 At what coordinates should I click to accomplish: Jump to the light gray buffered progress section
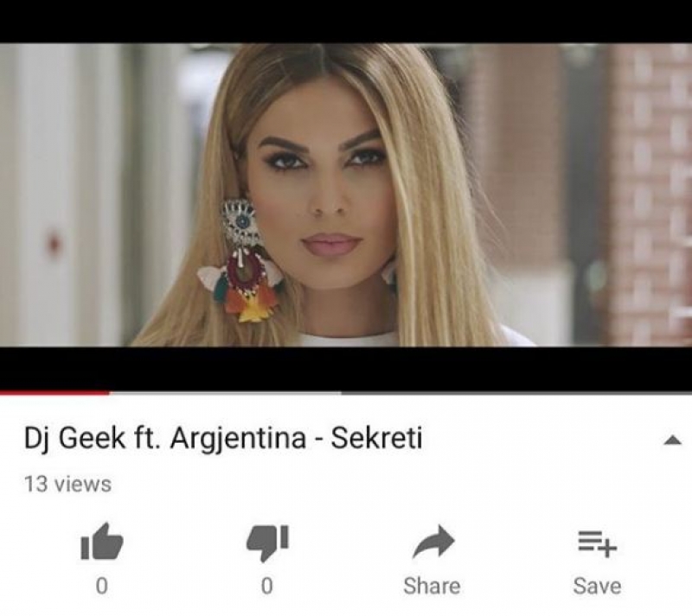coord(225,392)
